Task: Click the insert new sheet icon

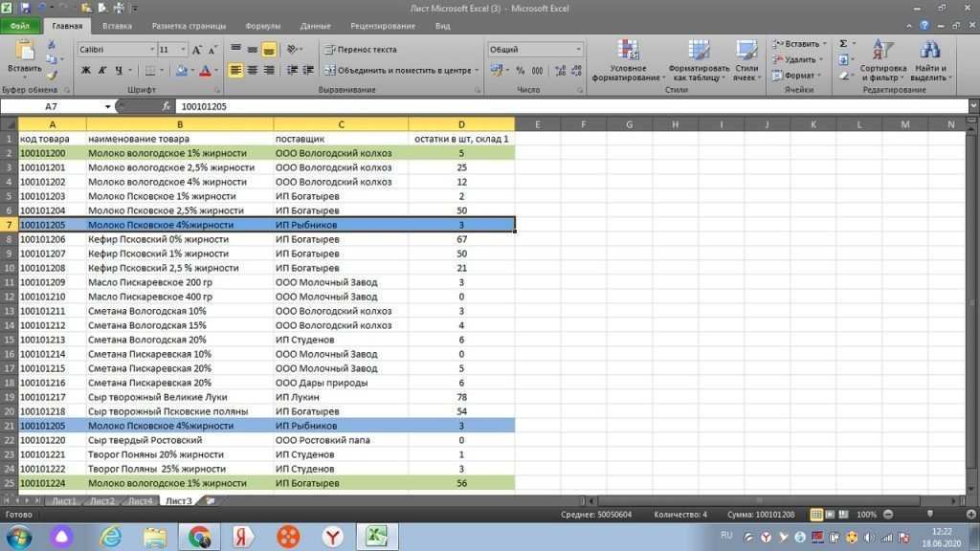Action: click(210, 501)
